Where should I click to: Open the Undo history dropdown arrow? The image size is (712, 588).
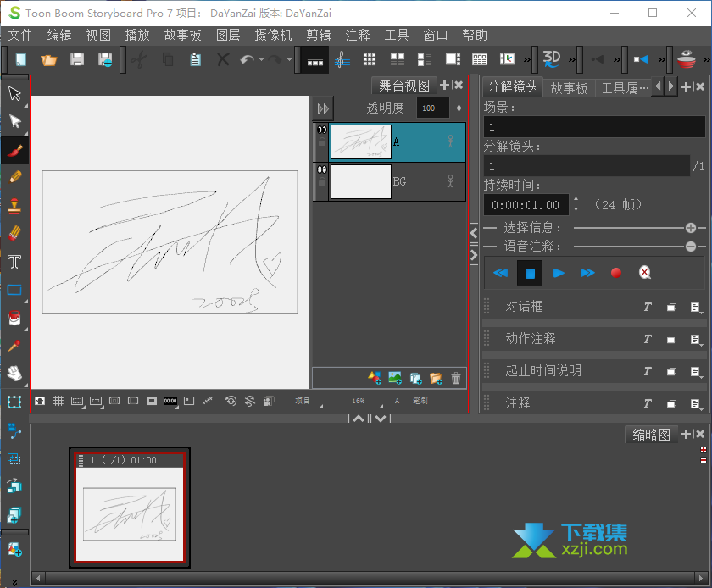[262, 59]
